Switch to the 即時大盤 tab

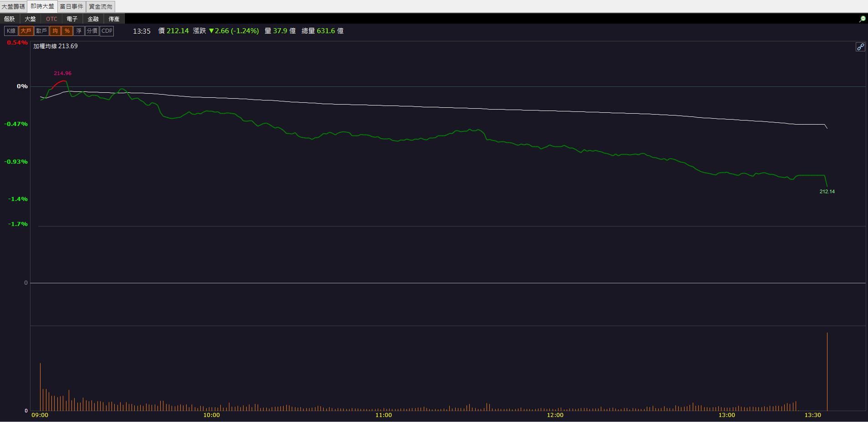coord(42,6)
